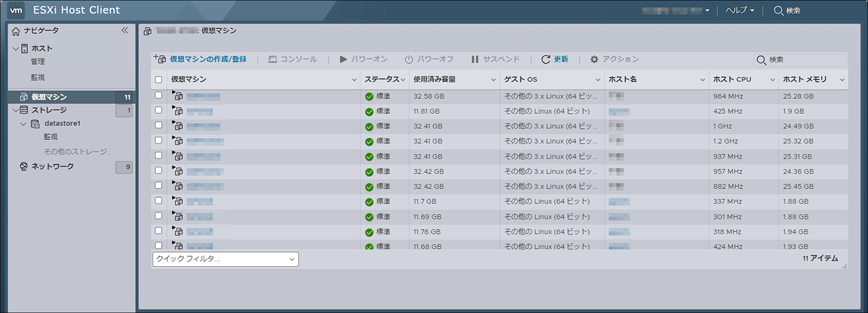Click the search magnifier in header

point(778,11)
